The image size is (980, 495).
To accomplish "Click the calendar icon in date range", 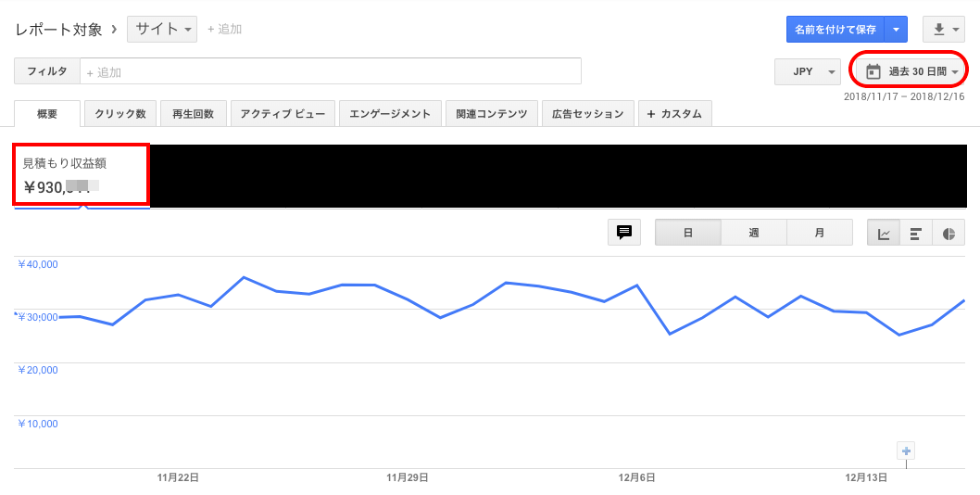I will tap(873, 71).
